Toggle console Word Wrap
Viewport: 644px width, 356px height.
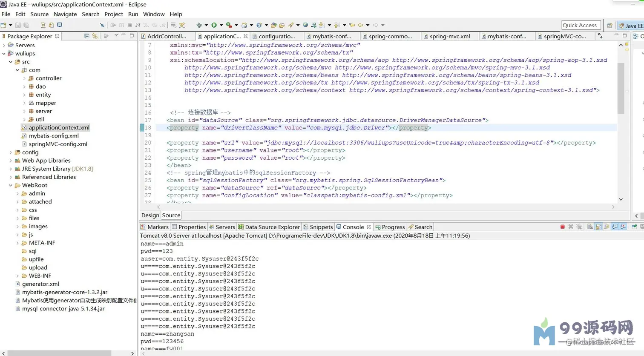pyautogui.click(x=607, y=227)
